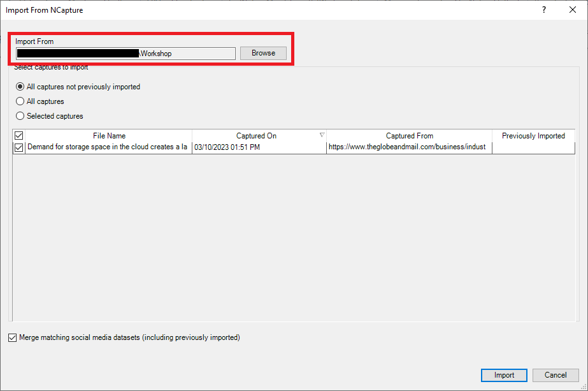Select the File Name column header
588x391 pixels.
coord(108,135)
